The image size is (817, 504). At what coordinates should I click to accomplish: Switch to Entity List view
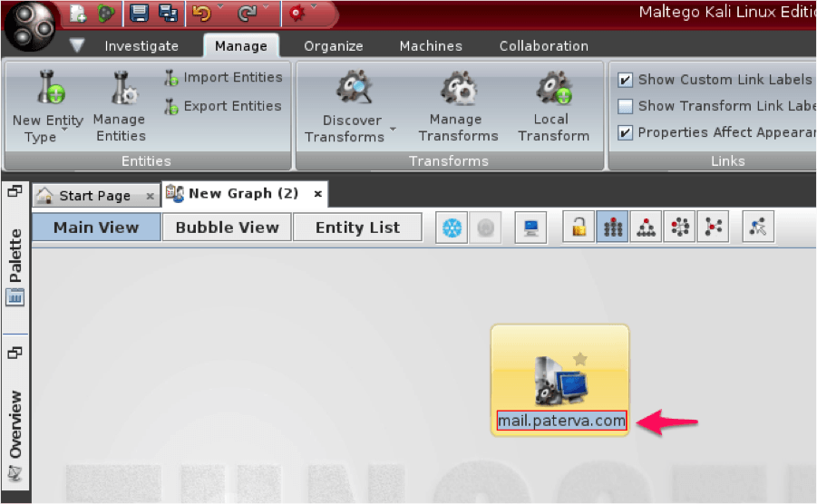click(358, 228)
